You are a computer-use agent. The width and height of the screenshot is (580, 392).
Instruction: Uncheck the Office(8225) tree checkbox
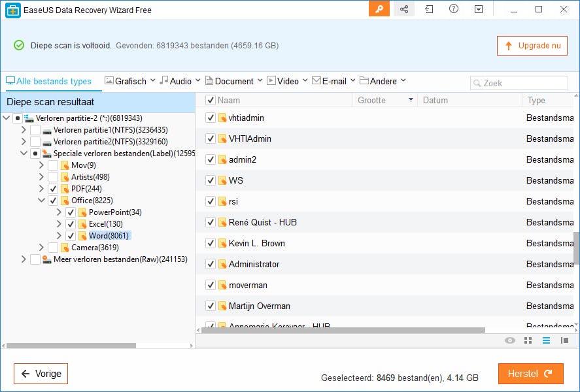53,201
